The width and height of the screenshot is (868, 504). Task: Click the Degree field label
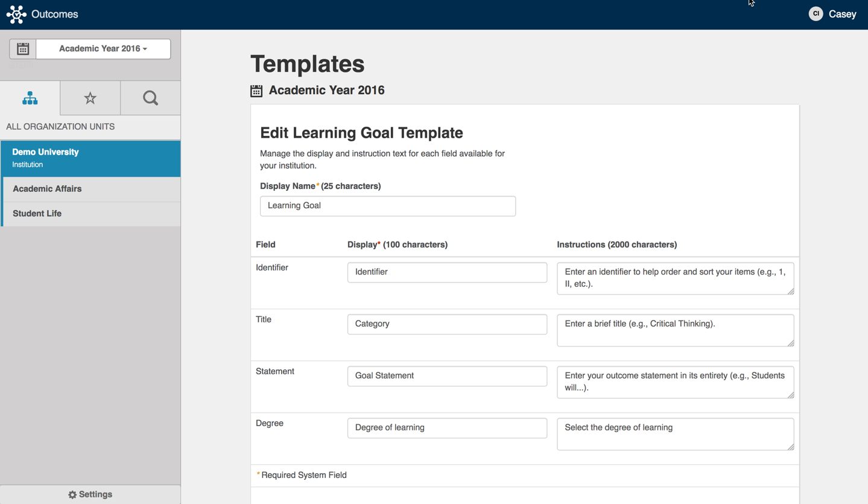(x=270, y=423)
